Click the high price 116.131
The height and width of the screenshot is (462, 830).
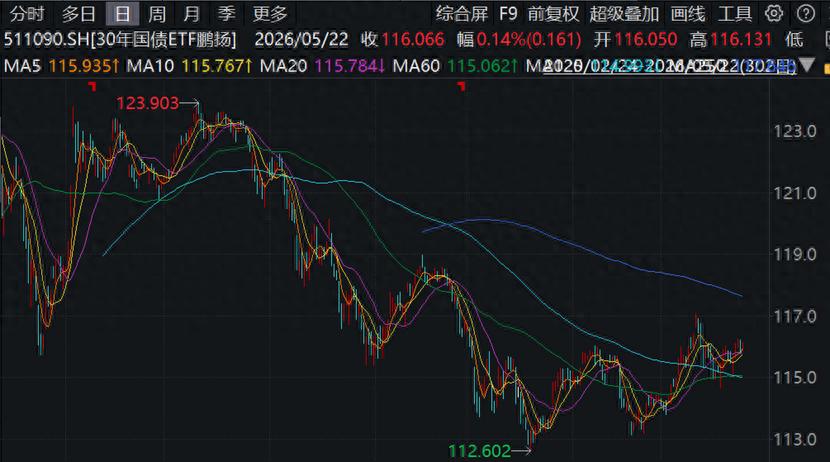pos(741,40)
